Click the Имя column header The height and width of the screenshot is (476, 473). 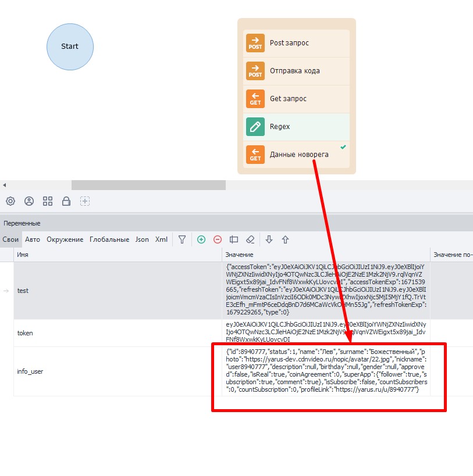[x=118, y=255]
